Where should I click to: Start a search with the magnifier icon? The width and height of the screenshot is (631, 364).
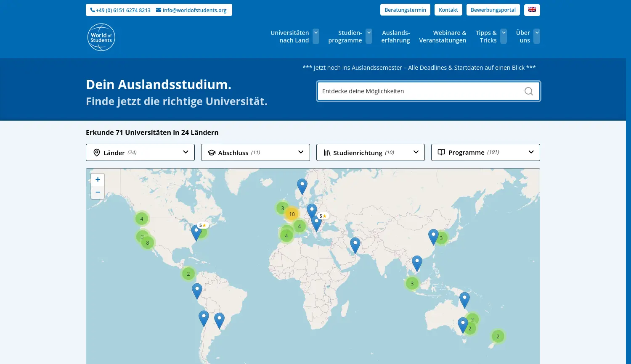[528, 91]
